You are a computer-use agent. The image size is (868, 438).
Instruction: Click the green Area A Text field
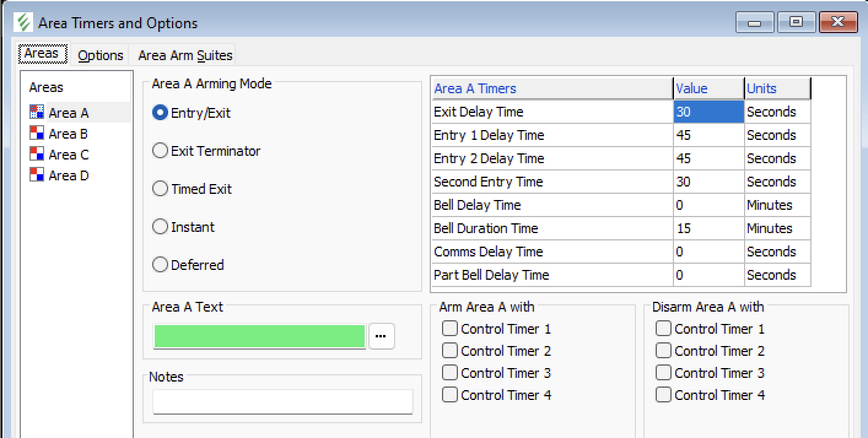(x=260, y=336)
